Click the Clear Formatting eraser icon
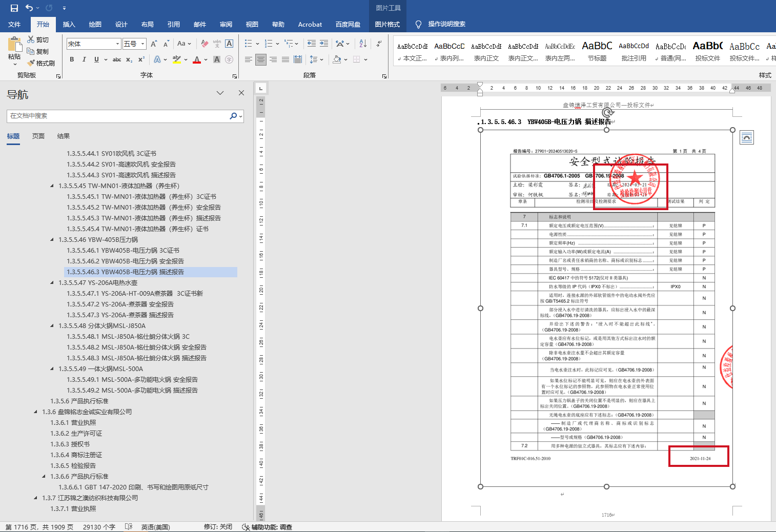The image size is (776, 532). (205, 44)
